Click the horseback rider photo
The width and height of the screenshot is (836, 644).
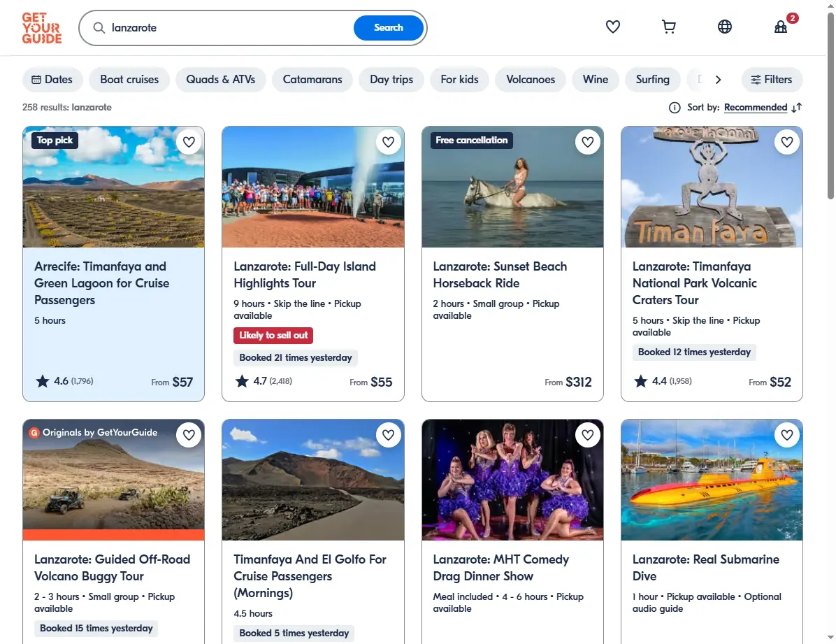click(512, 187)
